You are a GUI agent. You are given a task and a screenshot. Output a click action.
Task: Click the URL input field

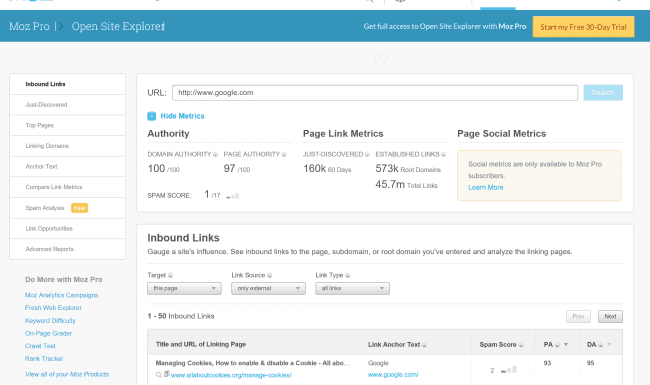coord(375,93)
